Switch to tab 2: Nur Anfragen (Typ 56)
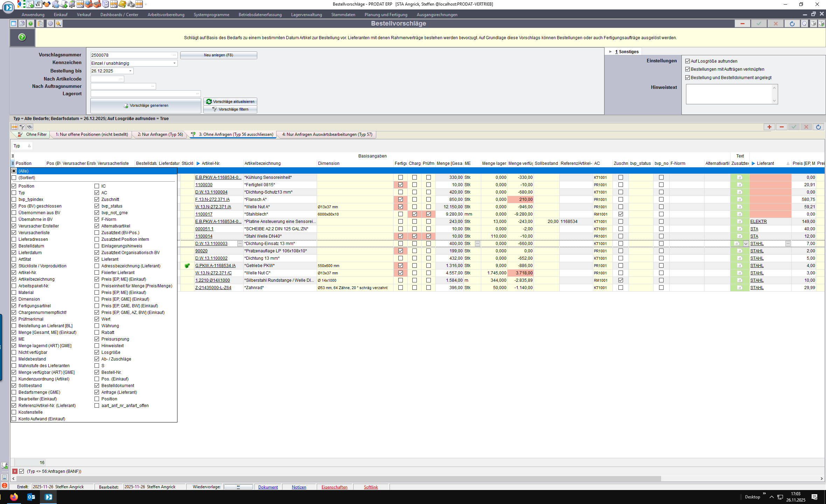 (160, 134)
